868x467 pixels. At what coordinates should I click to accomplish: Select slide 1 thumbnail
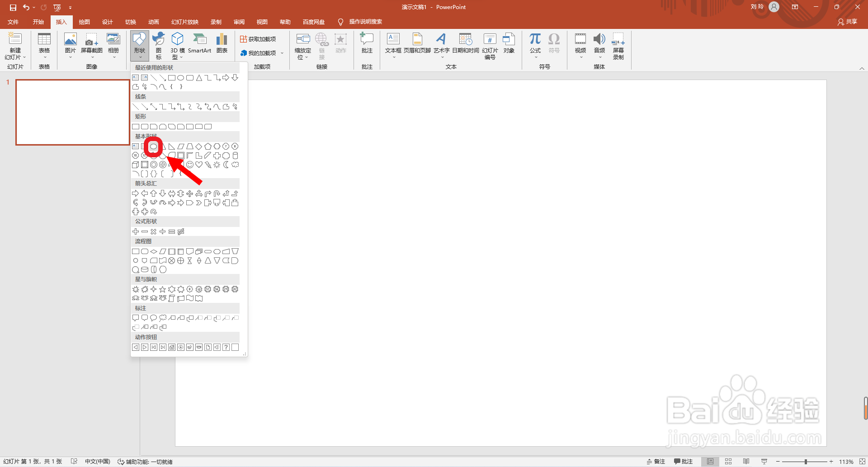pos(73,113)
